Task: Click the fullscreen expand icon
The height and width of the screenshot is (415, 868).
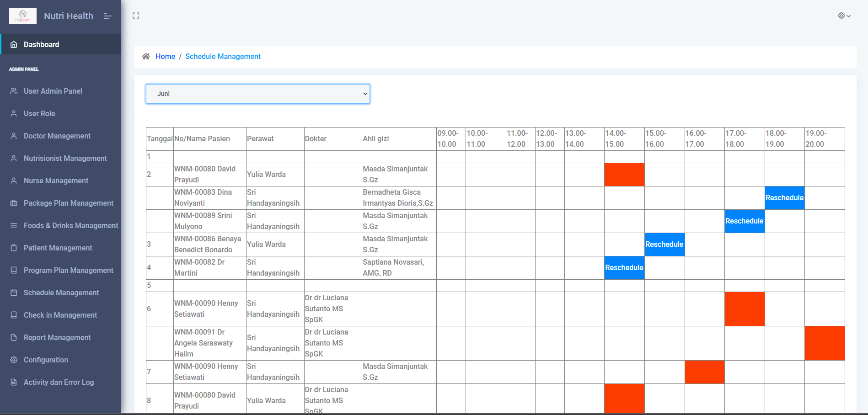Action: click(136, 16)
